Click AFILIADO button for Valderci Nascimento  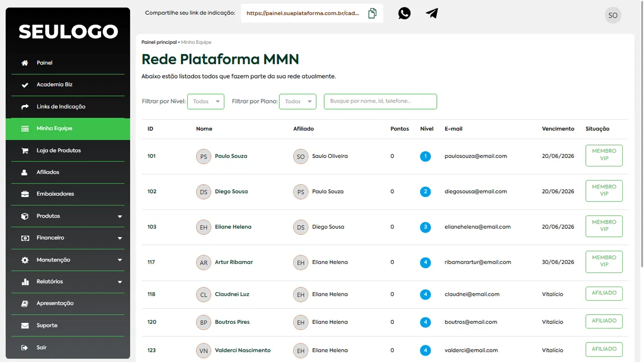[x=604, y=349]
